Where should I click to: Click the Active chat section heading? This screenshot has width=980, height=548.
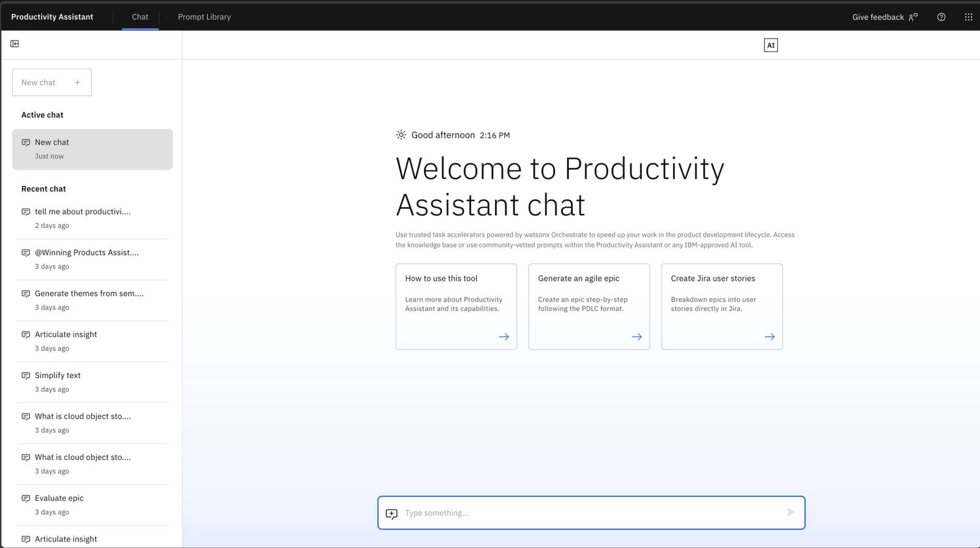tap(42, 115)
